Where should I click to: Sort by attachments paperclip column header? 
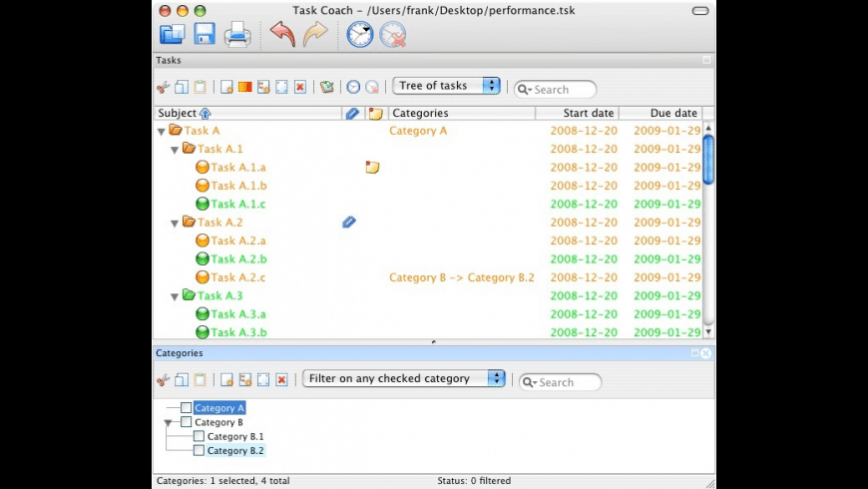pos(352,113)
